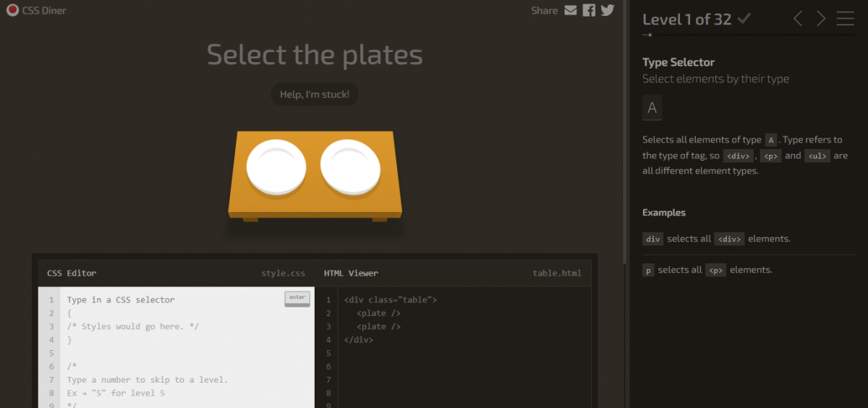
Task: Advance to next level arrow
Action: pyautogui.click(x=821, y=19)
